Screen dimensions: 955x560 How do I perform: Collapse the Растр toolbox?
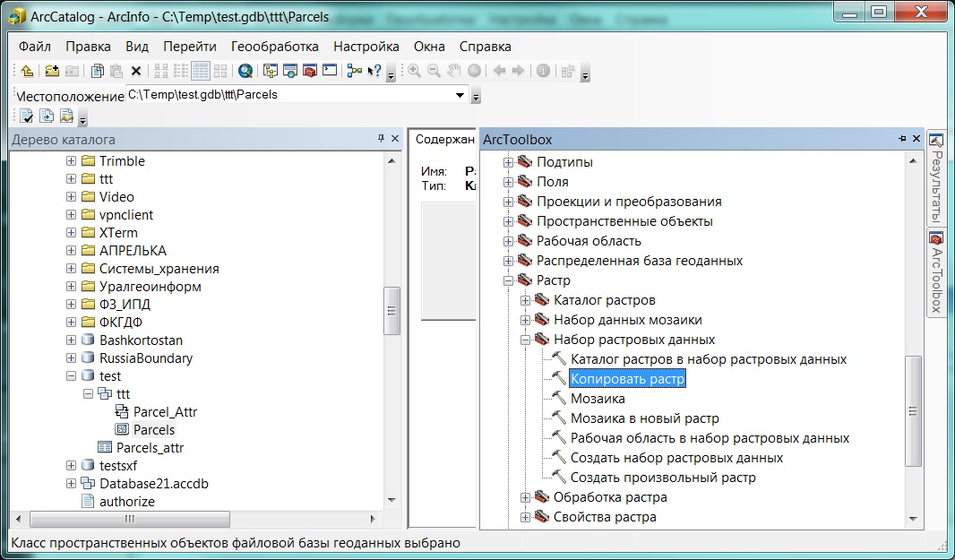[508, 280]
